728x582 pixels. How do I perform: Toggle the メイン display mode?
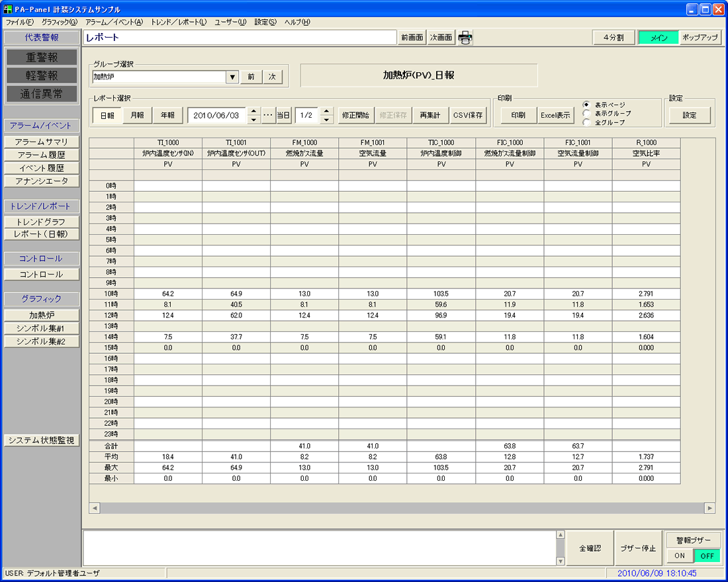click(659, 38)
